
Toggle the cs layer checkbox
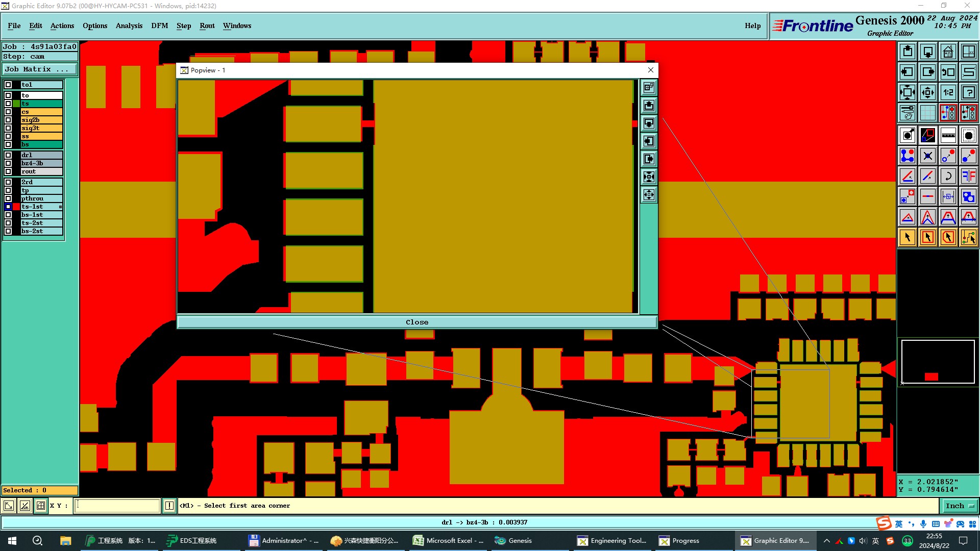(8, 112)
